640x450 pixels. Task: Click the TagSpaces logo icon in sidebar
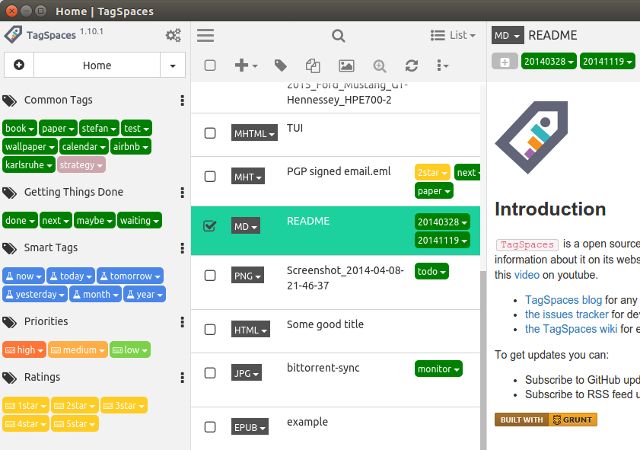tap(13, 35)
